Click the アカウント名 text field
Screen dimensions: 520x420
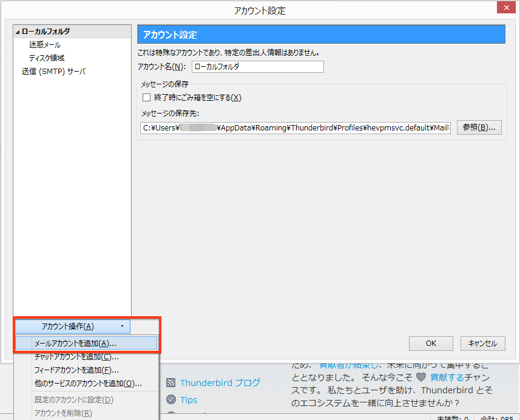coord(257,67)
